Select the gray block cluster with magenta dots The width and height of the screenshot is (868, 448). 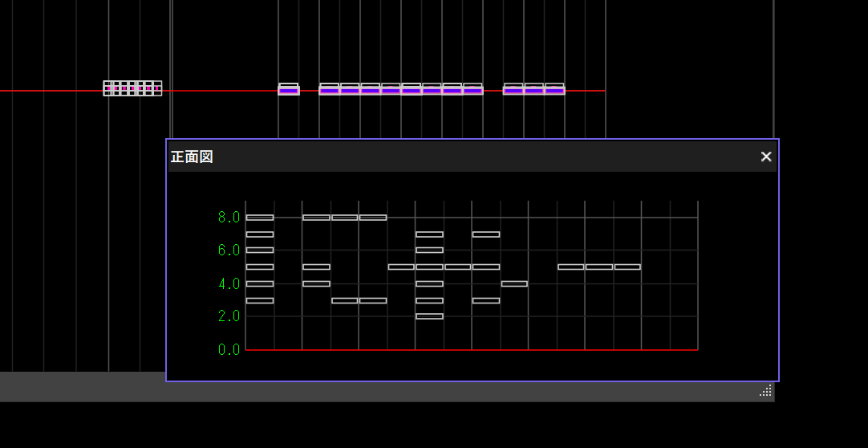click(132, 88)
